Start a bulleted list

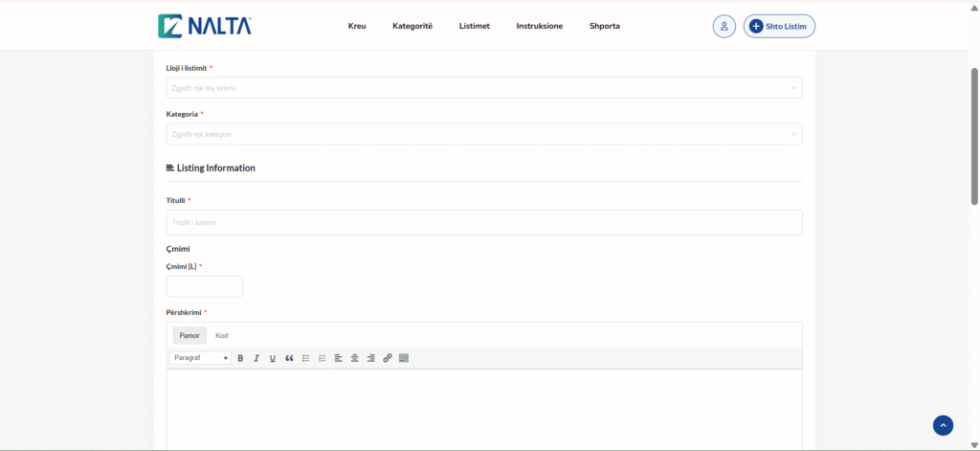306,358
